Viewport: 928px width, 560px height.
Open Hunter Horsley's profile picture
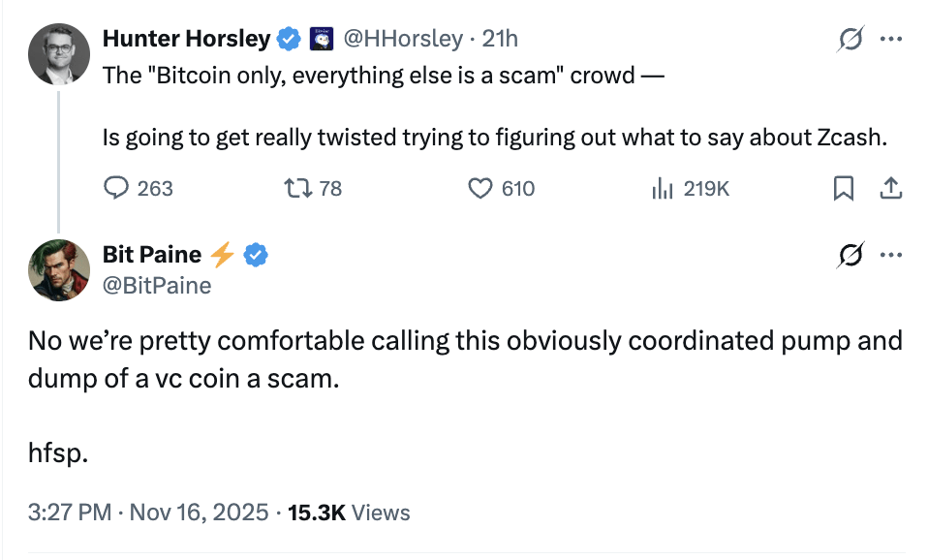point(60,53)
